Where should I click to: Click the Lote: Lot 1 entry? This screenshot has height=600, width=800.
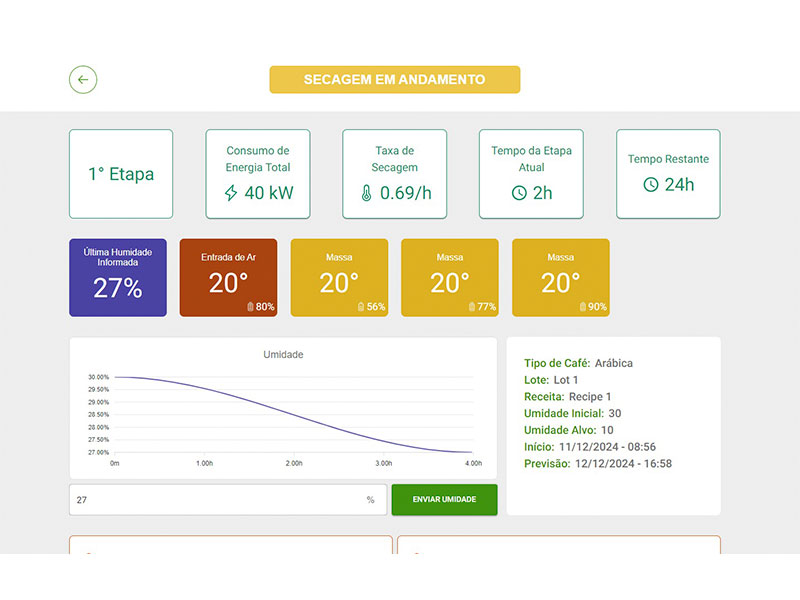(549, 380)
